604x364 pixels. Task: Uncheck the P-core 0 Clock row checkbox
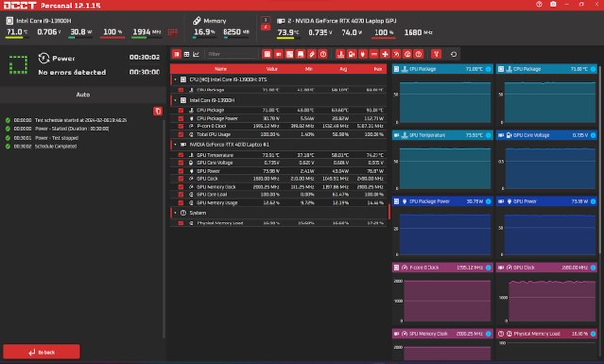(181, 126)
